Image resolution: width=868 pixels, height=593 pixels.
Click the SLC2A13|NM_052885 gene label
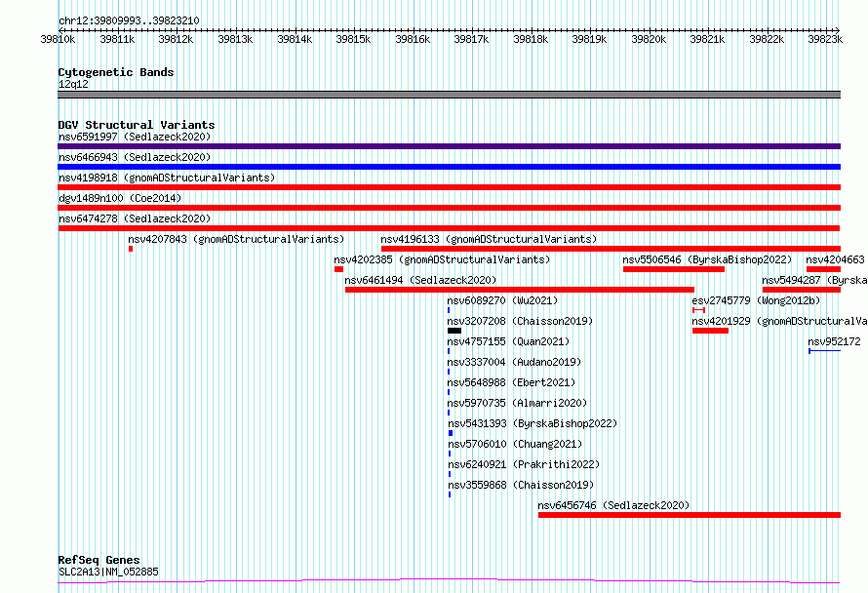tap(108, 572)
